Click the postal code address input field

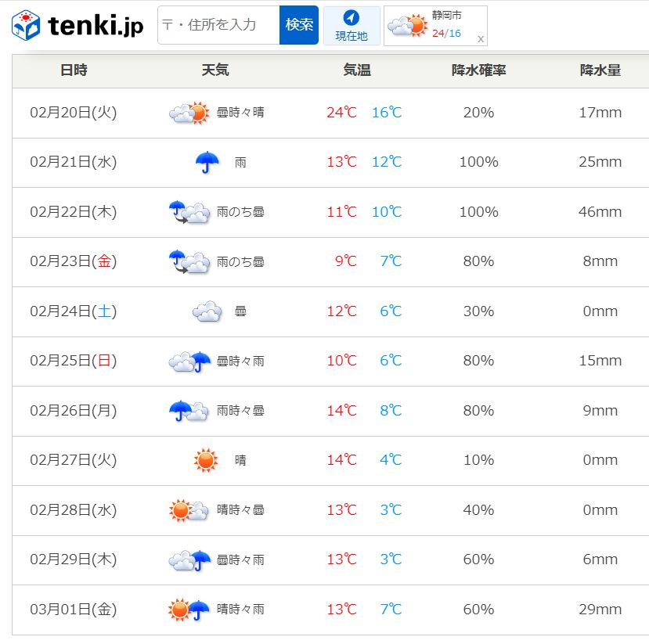[218, 25]
